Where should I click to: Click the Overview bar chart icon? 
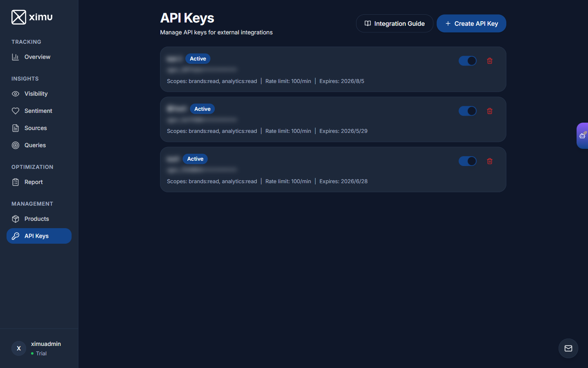click(16, 57)
